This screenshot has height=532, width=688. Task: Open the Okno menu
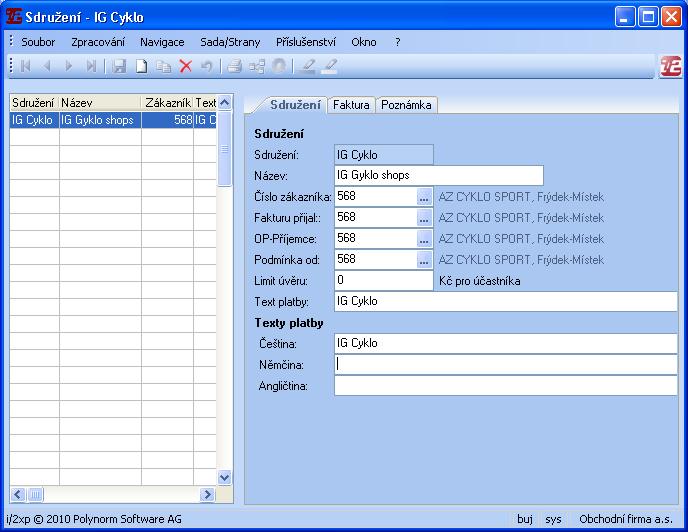(x=364, y=42)
